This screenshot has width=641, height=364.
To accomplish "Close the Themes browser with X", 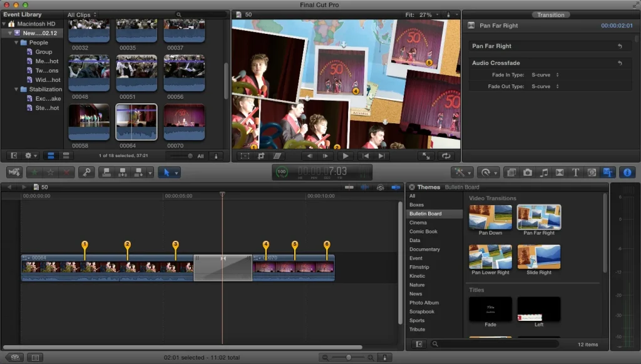I will point(412,187).
